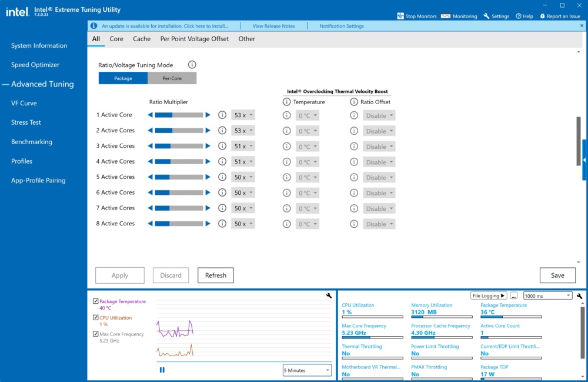
Task: Open the 53 x dropdown for 1 Active Core
Action: click(243, 115)
